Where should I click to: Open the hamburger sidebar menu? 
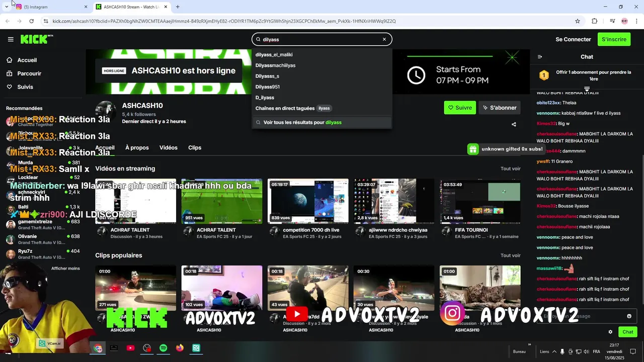[x=11, y=39]
